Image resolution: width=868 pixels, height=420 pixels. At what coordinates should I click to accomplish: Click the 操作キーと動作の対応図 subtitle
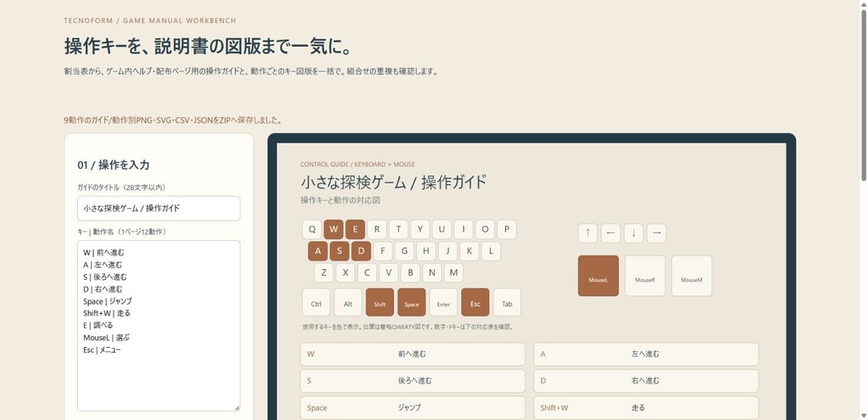point(341,200)
